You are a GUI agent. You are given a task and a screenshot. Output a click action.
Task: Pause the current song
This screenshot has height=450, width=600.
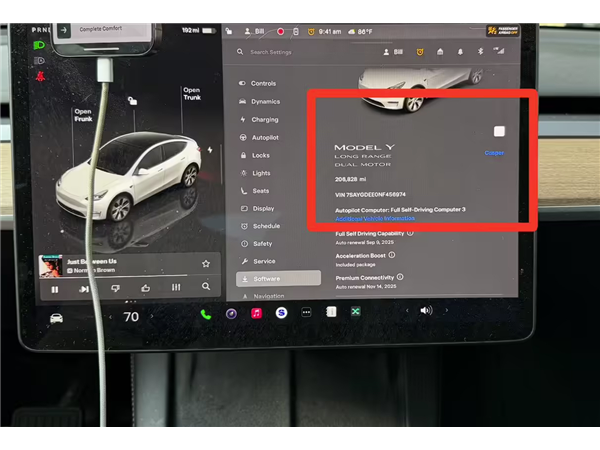pyautogui.click(x=55, y=290)
